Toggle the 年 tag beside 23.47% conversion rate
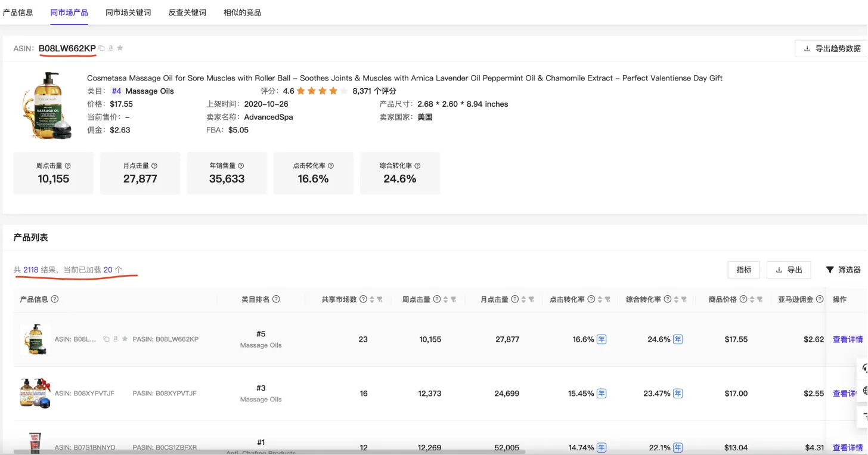868x455 pixels. 678,394
